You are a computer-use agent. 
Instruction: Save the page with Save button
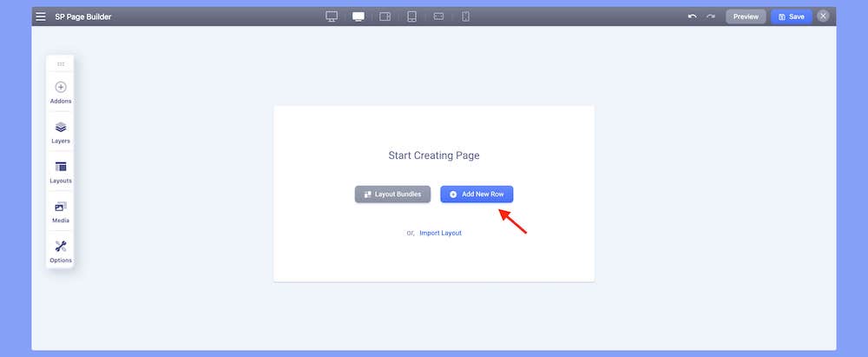[791, 17]
